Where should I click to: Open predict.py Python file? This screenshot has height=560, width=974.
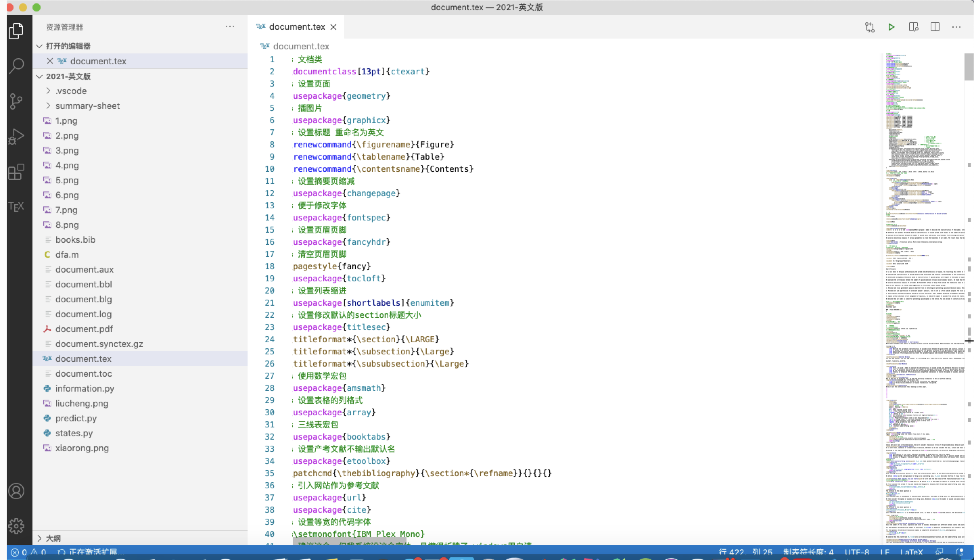[140, 418]
